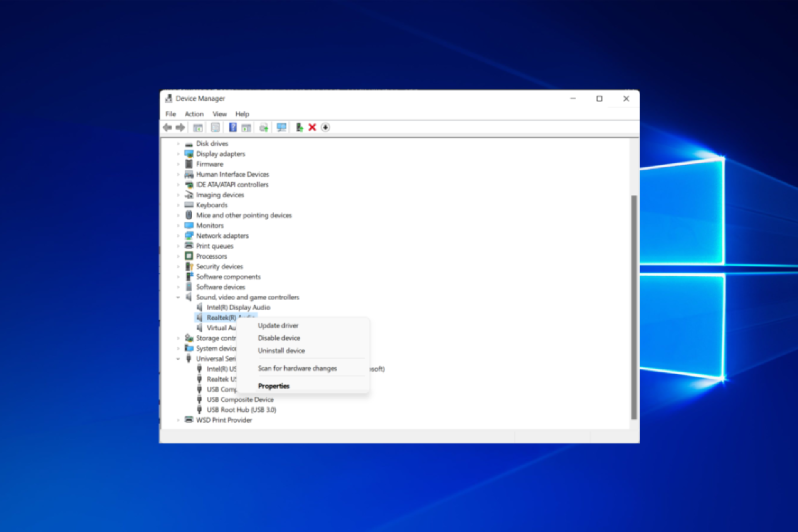Screen dimensions: 798x532
Task: Collapse the Sound, video and game controllers category
Action: [178, 297]
